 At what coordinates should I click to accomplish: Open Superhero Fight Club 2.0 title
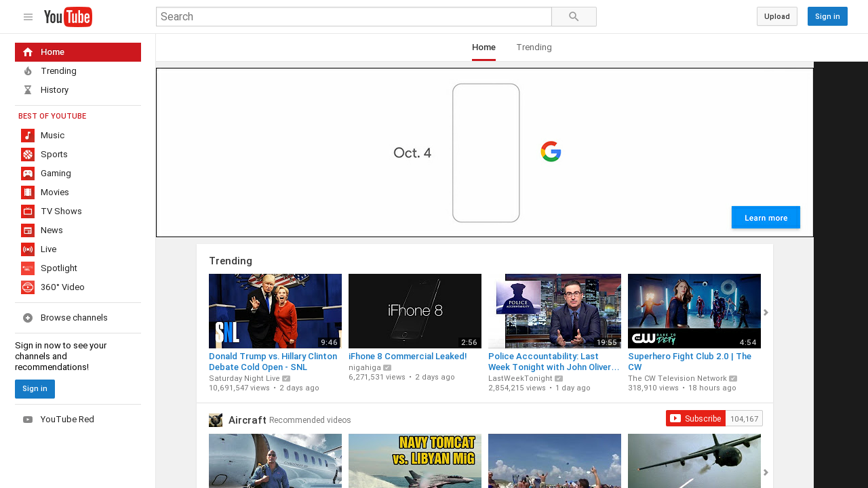point(690,362)
